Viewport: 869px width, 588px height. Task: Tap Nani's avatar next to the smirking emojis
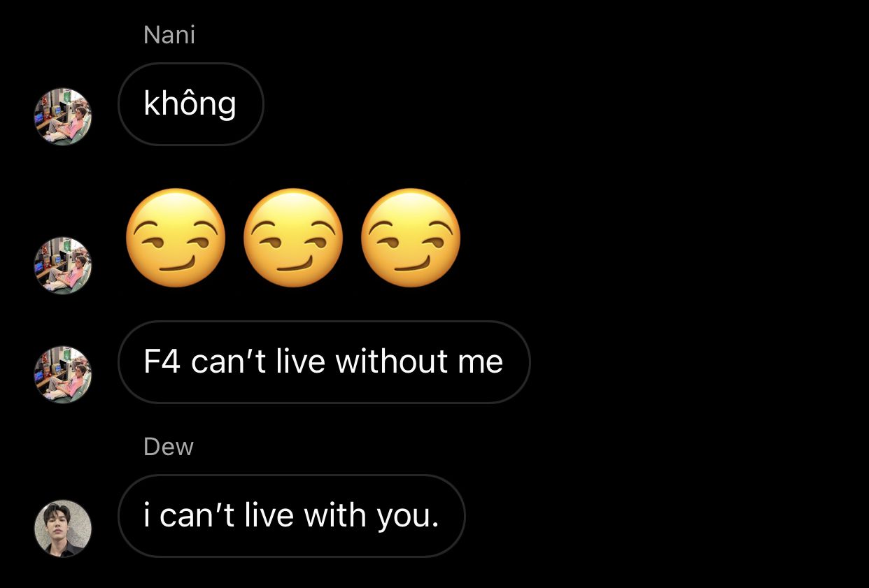[63, 265]
